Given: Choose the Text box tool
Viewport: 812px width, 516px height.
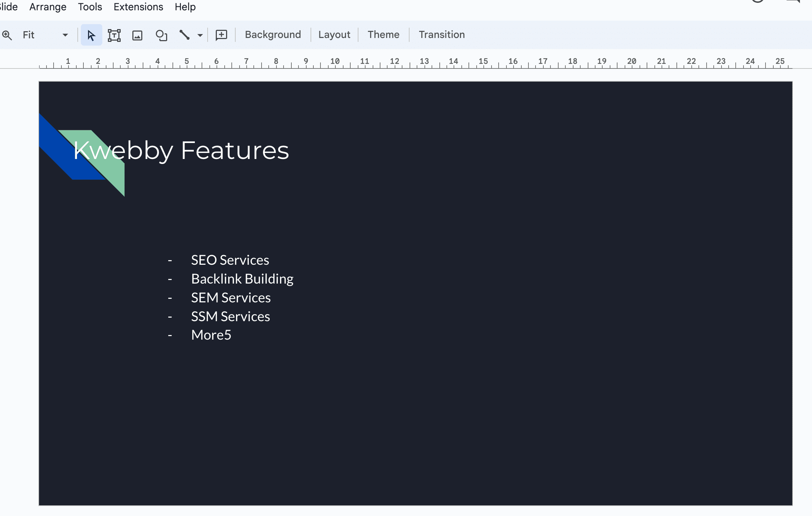Looking at the screenshot, I should 114,35.
